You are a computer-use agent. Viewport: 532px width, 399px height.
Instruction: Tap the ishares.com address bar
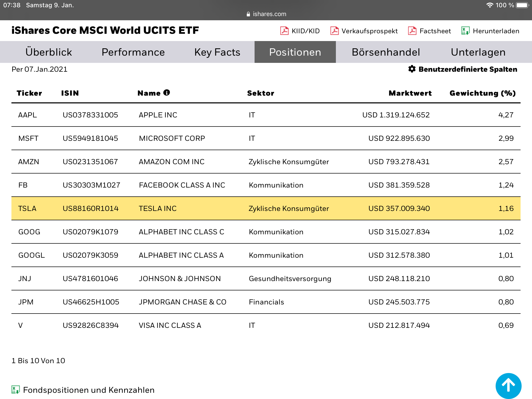[x=266, y=14]
